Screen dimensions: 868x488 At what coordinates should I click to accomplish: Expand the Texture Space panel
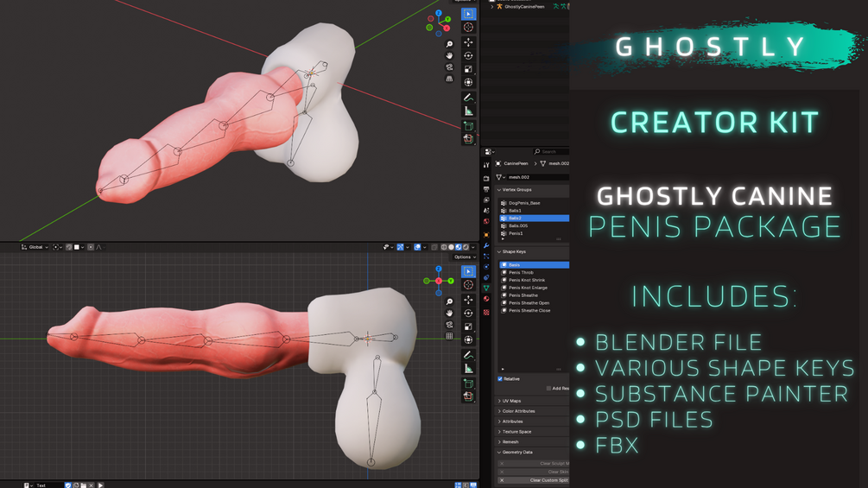499,432
